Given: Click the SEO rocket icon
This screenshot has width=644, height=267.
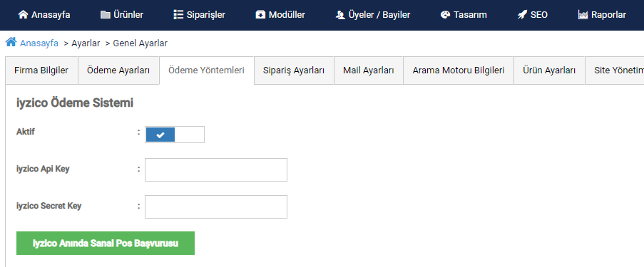Looking at the screenshot, I should click(522, 15).
